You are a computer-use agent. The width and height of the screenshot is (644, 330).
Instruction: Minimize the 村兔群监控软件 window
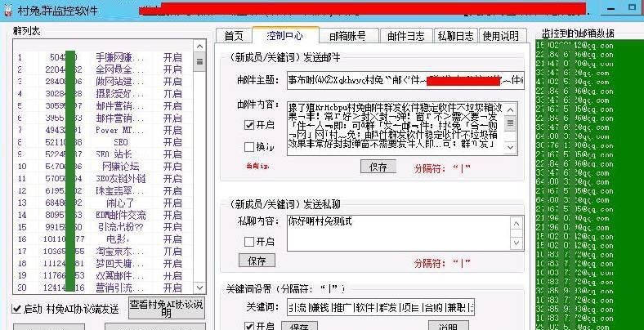610,9
